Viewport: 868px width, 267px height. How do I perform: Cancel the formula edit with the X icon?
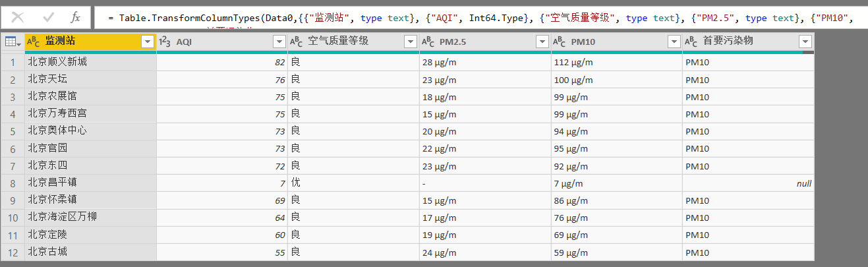pyautogui.click(x=18, y=18)
